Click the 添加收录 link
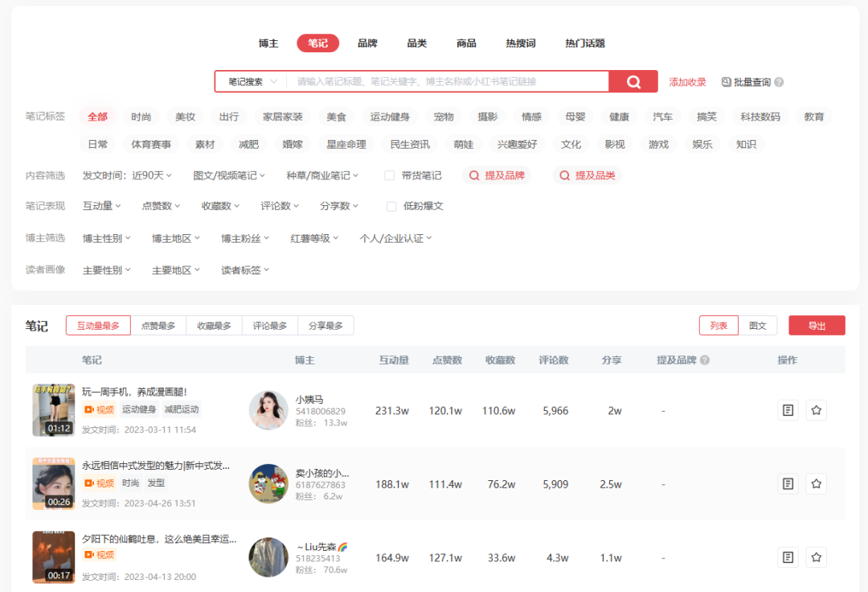Screen dimensions: 868x592 click(687, 81)
